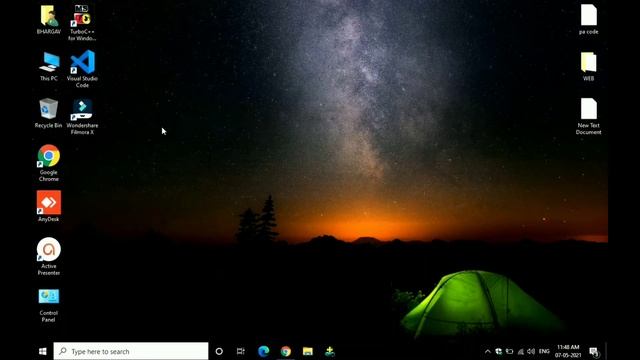Click the battery status tray icon
640x360 pixels.
pos(509,351)
